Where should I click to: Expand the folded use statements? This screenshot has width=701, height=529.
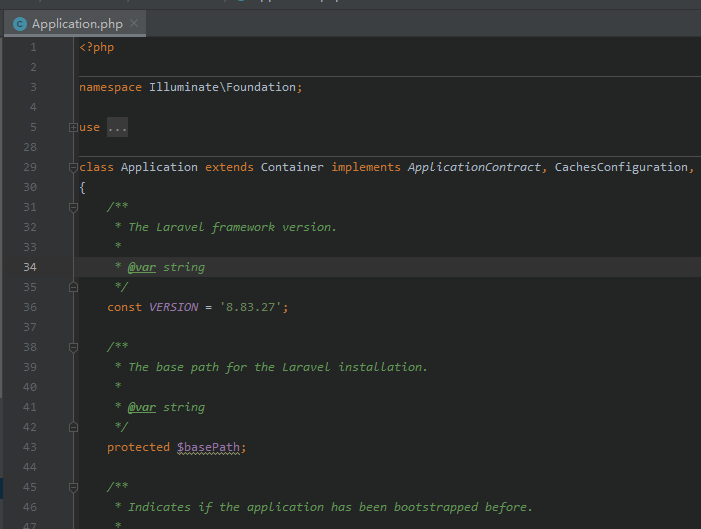tap(73, 127)
